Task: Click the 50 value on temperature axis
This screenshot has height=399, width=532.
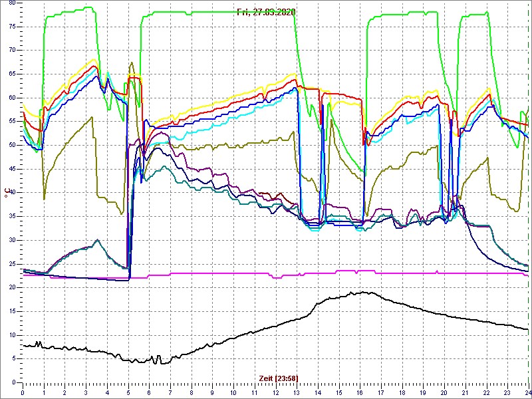Action: point(11,145)
